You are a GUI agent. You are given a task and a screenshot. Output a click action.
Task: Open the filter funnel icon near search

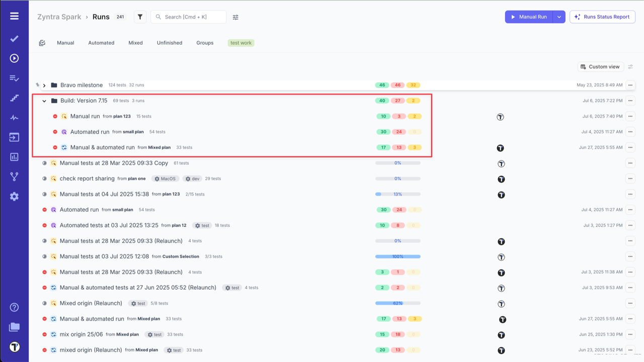point(140,17)
